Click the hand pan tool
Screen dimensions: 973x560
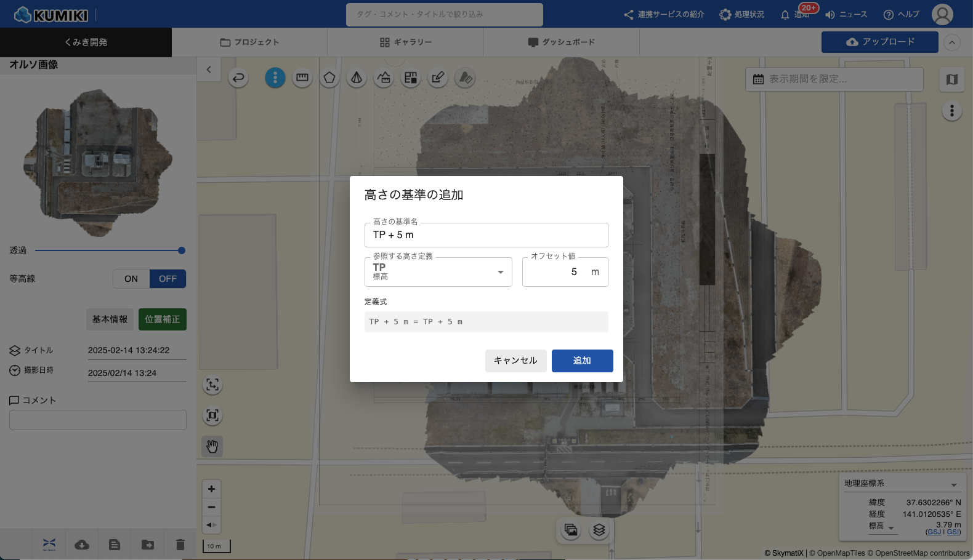(x=212, y=446)
